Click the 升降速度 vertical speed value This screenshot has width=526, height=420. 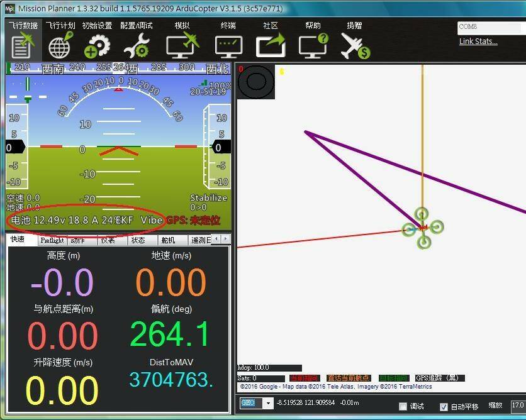(x=62, y=390)
